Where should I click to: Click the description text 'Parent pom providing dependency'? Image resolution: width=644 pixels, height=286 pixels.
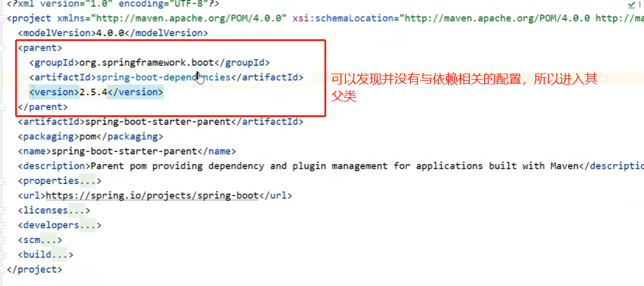pos(177,166)
